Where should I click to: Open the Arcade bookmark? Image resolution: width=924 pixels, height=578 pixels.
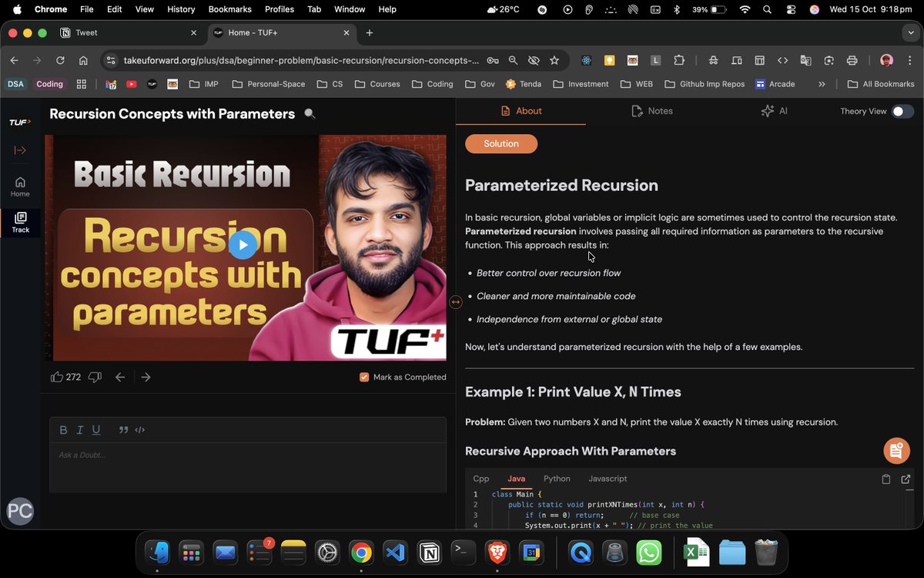[x=775, y=84]
